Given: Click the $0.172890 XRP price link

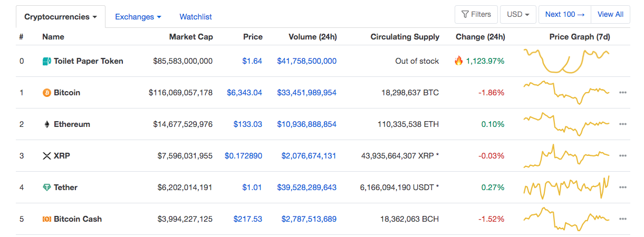Looking at the screenshot, I should click(x=243, y=156).
